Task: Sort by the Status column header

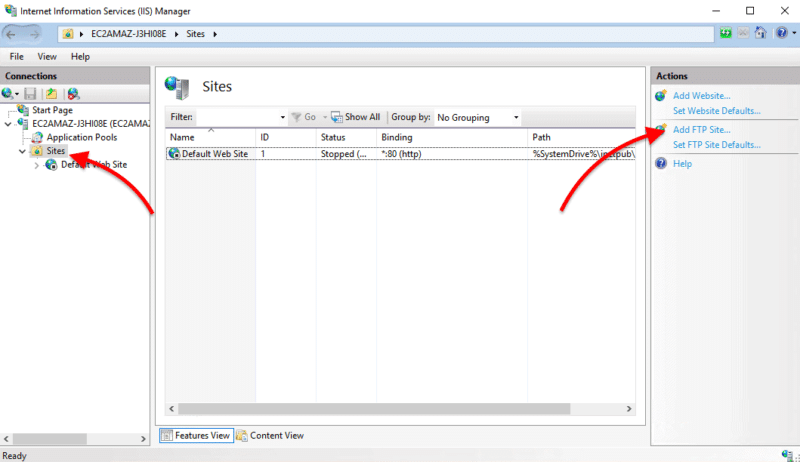Action: [346, 137]
